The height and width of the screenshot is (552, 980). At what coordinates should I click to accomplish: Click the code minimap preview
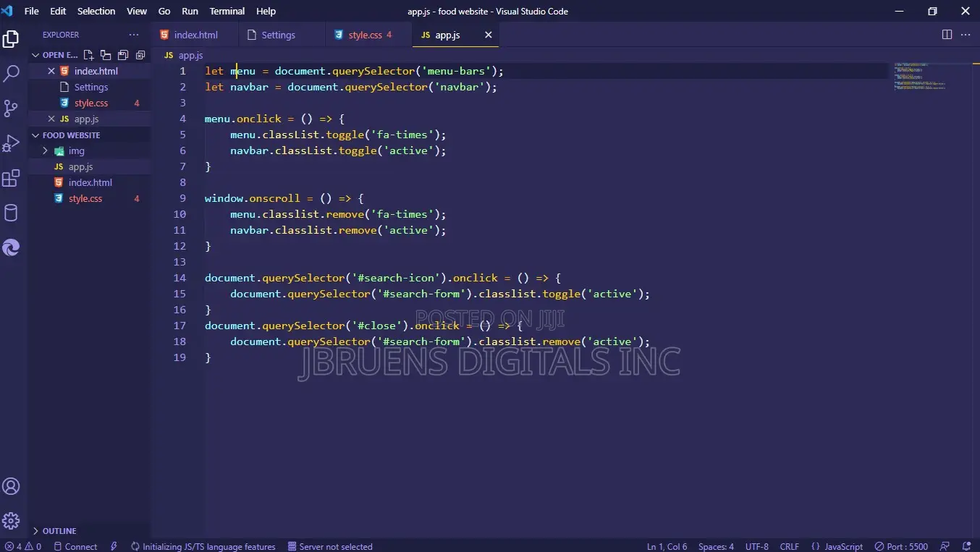pos(920,77)
